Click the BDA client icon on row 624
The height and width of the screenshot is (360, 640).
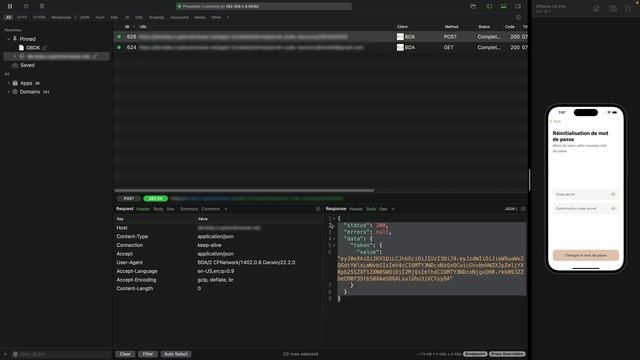point(400,47)
